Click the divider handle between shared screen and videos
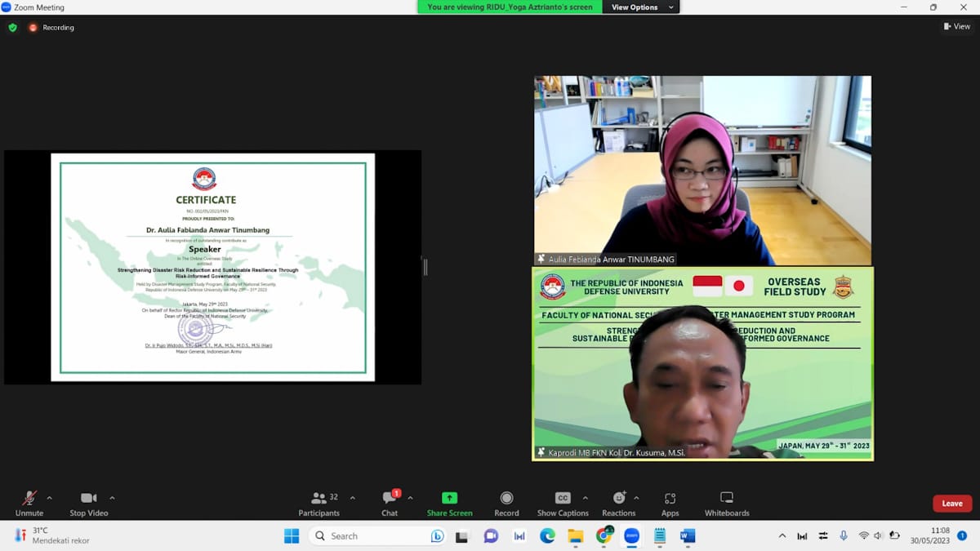 [425, 267]
